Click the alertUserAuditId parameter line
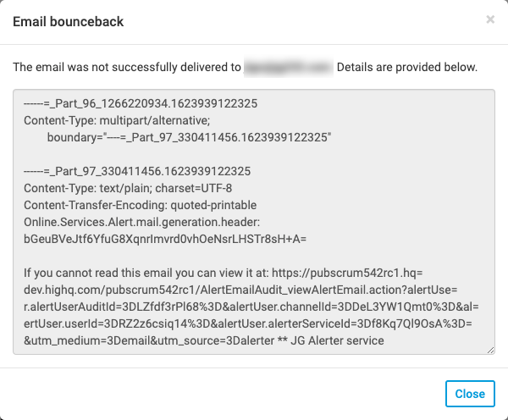The image size is (508, 420). tap(251, 307)
